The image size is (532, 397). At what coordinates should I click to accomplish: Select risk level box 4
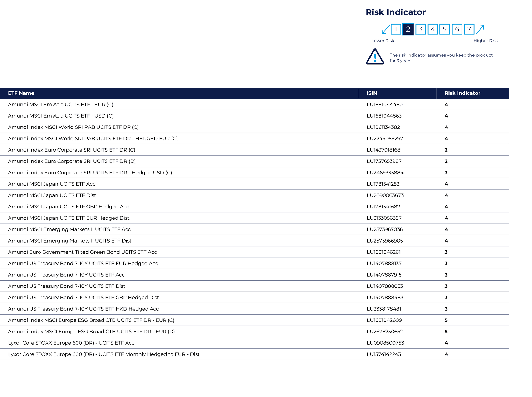[x=433, y=29]
